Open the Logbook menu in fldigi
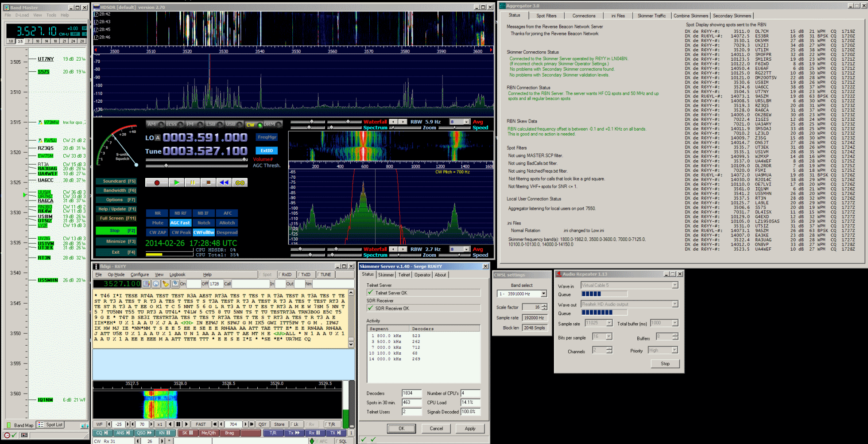 177,274
